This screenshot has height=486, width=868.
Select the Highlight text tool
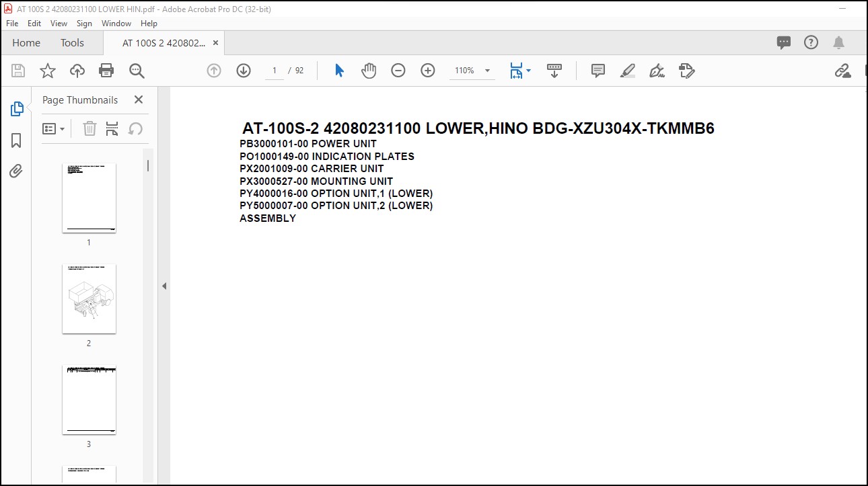628,71
